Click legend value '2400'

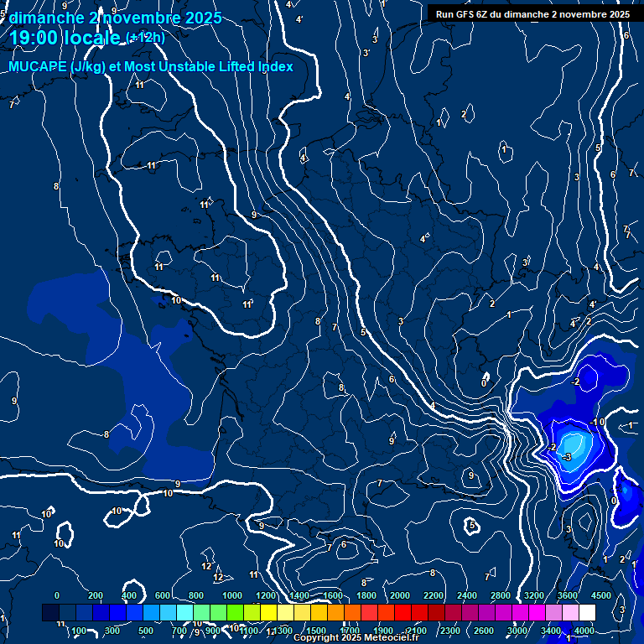467,595
